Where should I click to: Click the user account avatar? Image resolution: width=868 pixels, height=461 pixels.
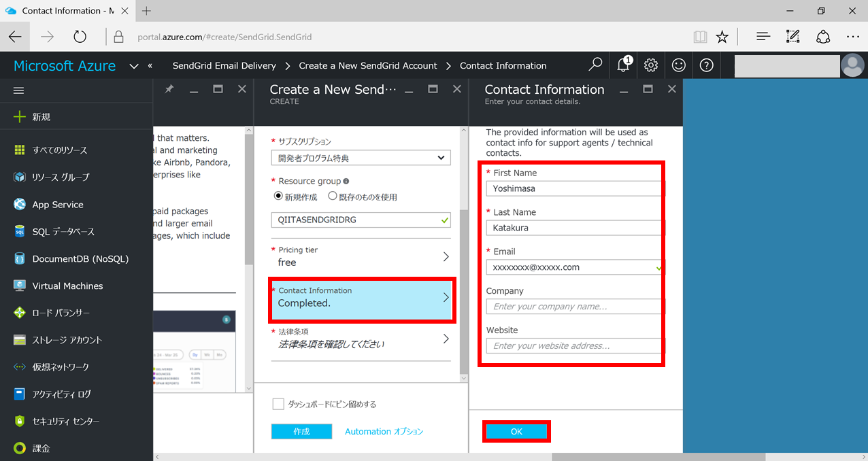(852, 65)
